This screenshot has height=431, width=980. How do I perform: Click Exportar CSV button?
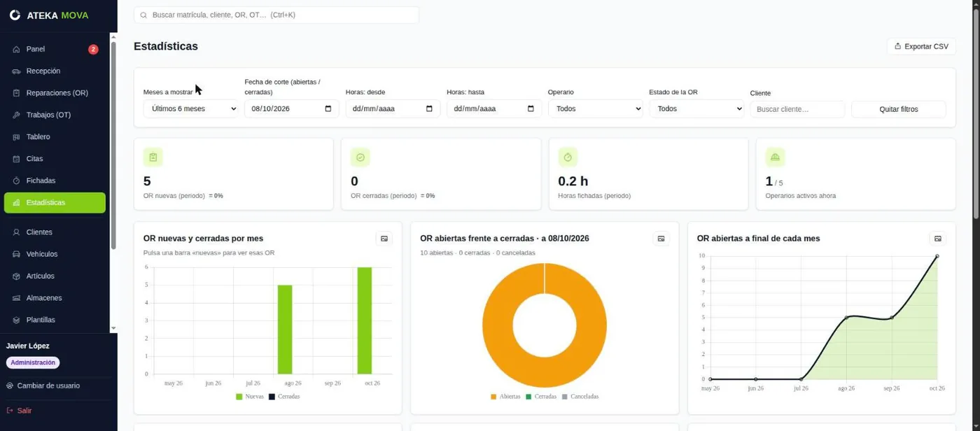click(921, 46)
